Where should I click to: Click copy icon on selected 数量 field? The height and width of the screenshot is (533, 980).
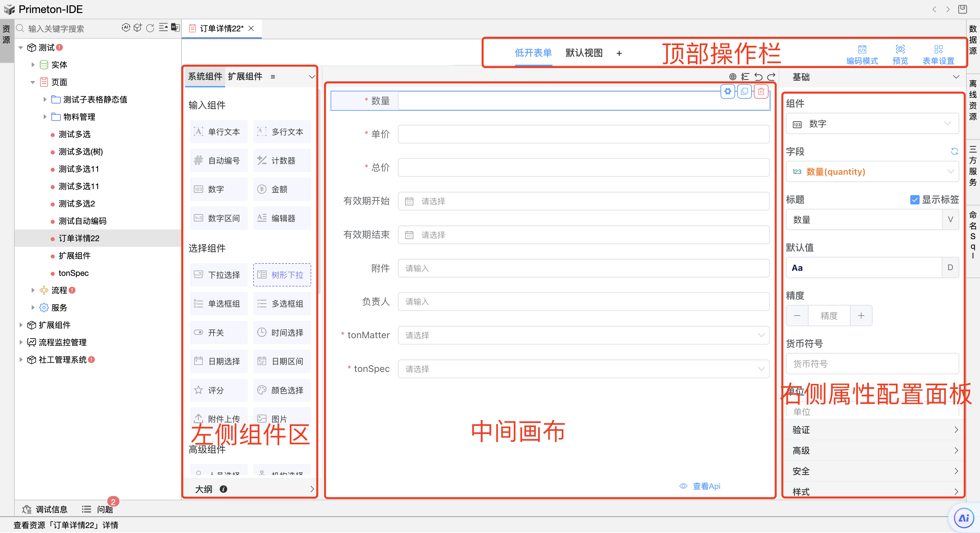(x=744, y=91)
